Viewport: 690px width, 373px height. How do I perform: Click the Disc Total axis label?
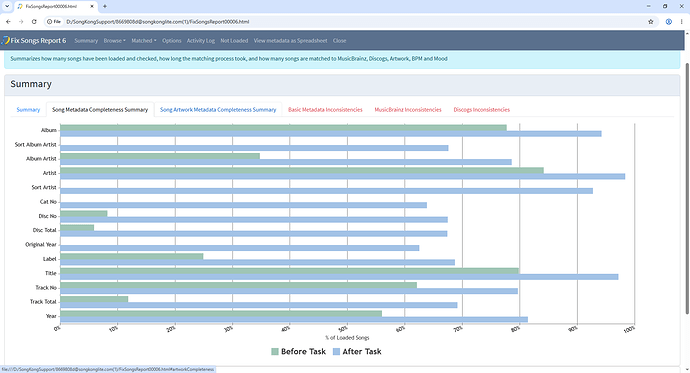click(44, 230)
